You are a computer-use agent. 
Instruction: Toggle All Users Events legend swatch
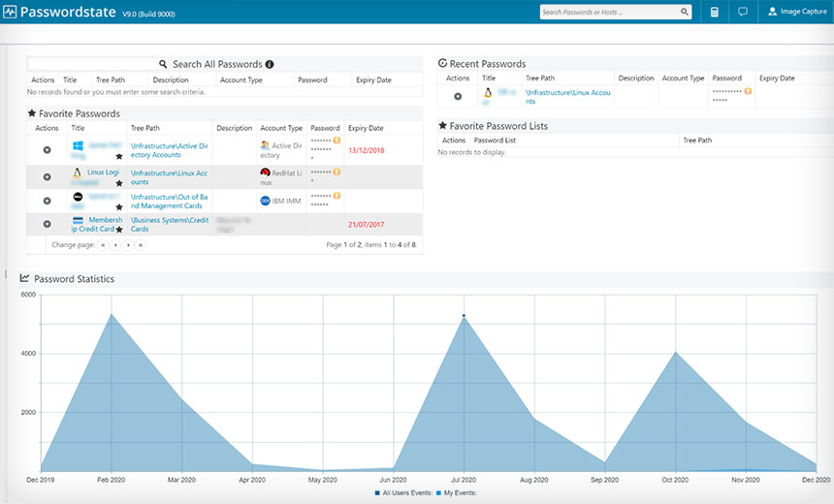coord(377,493)
